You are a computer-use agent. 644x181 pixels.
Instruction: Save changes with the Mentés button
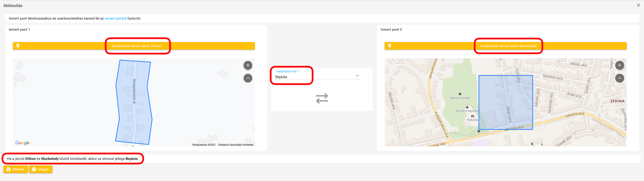pyautogui.click(x=15, y=169)
